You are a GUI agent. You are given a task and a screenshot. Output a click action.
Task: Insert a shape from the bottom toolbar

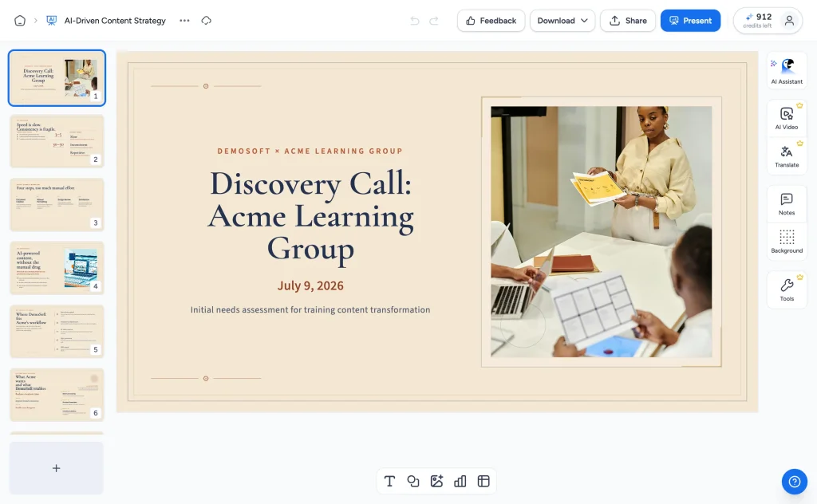point(413,481)
